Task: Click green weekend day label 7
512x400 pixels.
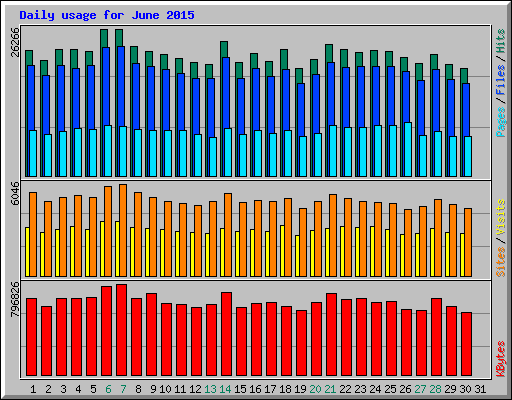Action: pyautogui.click(x=123, y=389)
